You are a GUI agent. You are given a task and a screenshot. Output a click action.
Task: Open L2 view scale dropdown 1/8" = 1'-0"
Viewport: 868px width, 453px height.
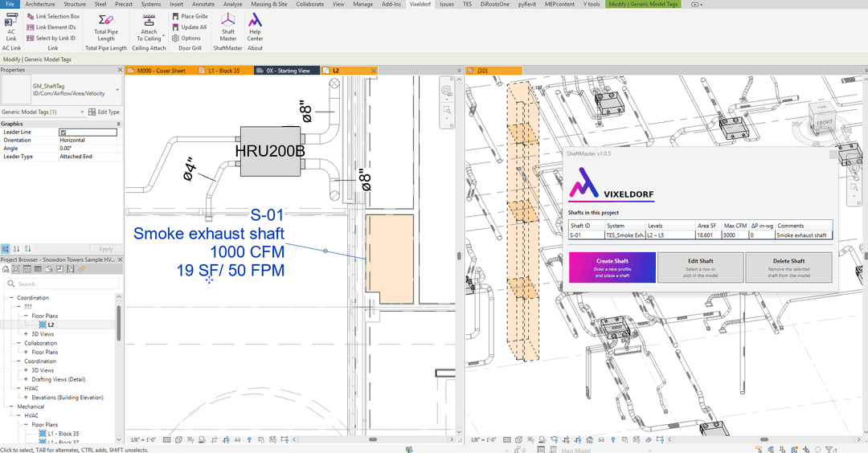(x=143, y=439)
